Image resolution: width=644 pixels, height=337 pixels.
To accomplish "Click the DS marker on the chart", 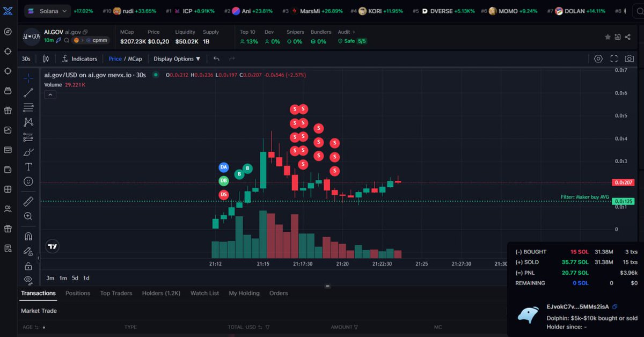I will (x=224, y=194).
